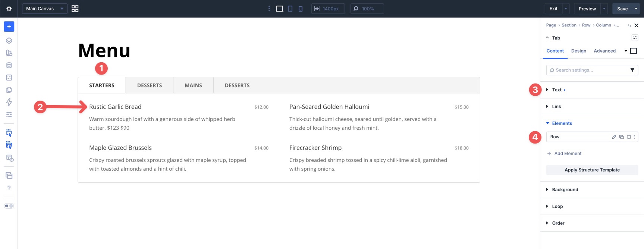Open the pages copy icon in sidebar
644x249 pixels.
point(9,90)
